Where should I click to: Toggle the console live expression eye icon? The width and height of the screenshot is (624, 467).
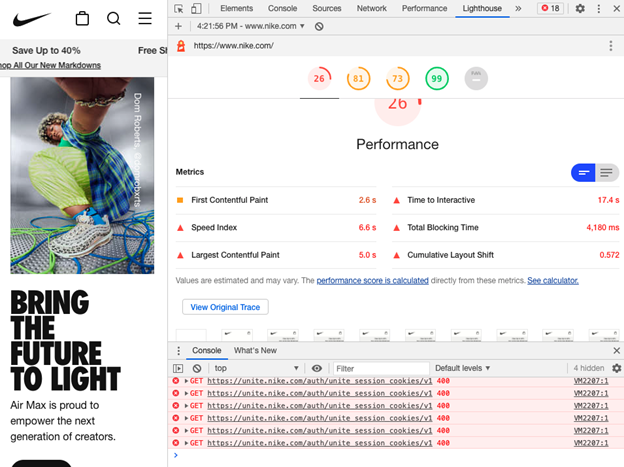[317, 368]
